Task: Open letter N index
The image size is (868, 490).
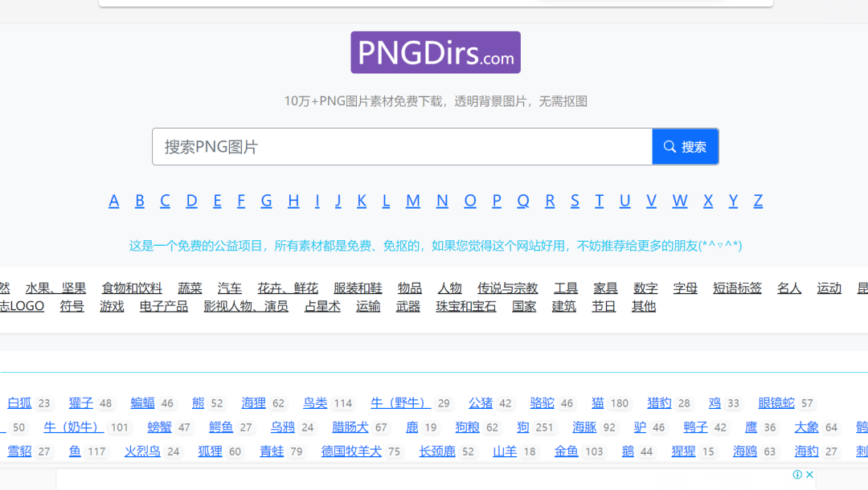Action: point(442,201)
